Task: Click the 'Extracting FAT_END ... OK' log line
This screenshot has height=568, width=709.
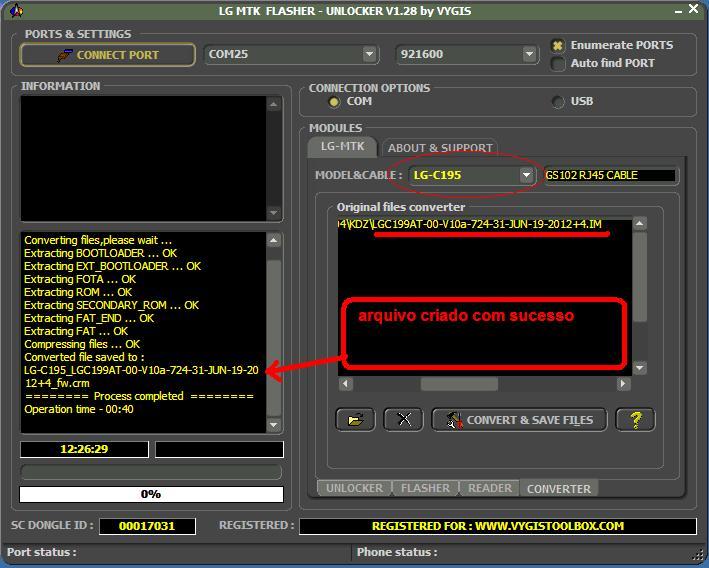Action: [89, 318]
